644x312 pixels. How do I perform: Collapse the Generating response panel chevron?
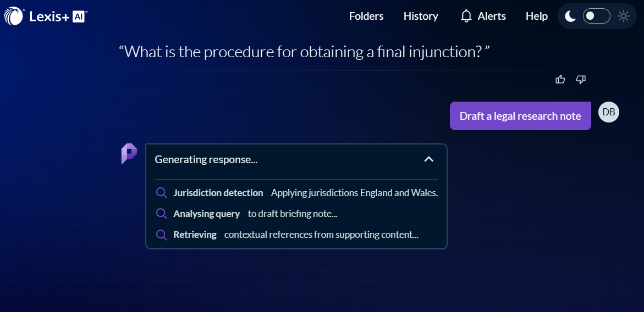pyautogui.click(x=429, y=159)
